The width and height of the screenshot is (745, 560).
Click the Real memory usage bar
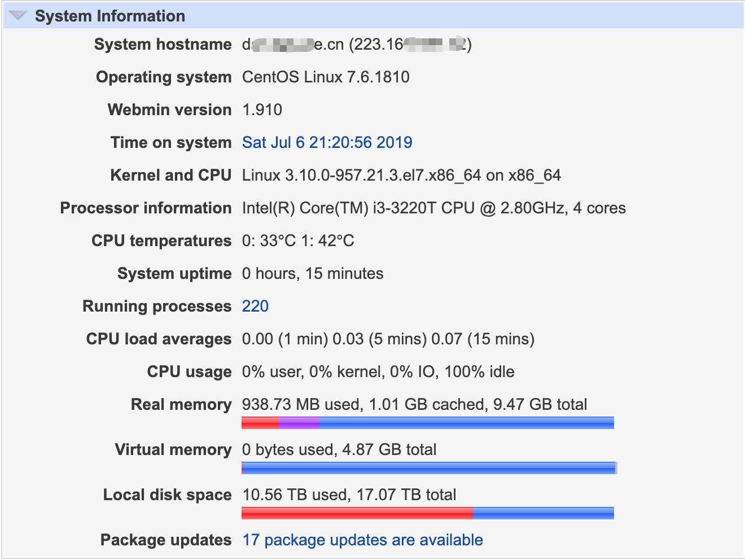428,423
